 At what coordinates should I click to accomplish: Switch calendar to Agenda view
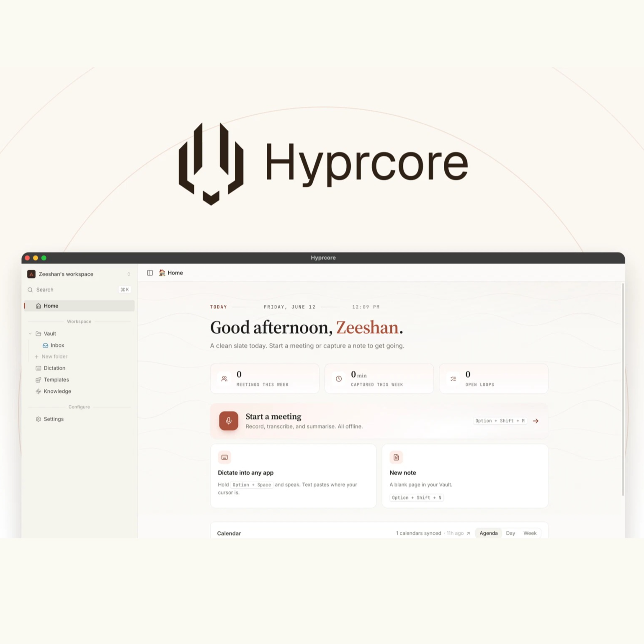click(x=489, y=533)
